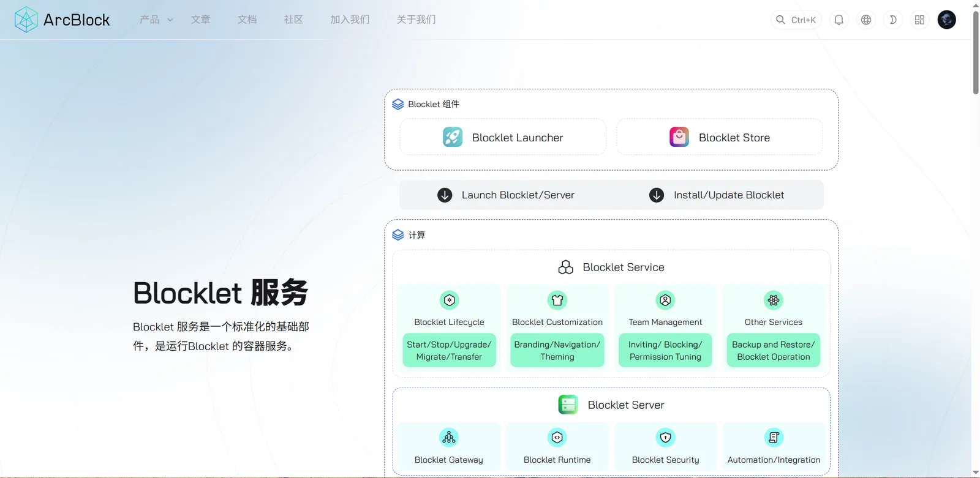Image resolution: width=980 pixels, height=478 pixels.
Task: Open the notifications bell
Action: pyautogui.click(x=839, y=20)
